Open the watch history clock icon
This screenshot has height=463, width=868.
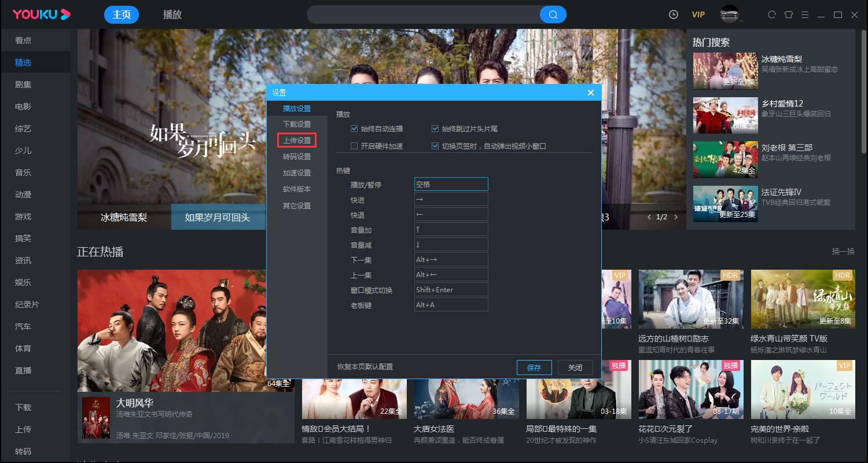tap(673, 14)
